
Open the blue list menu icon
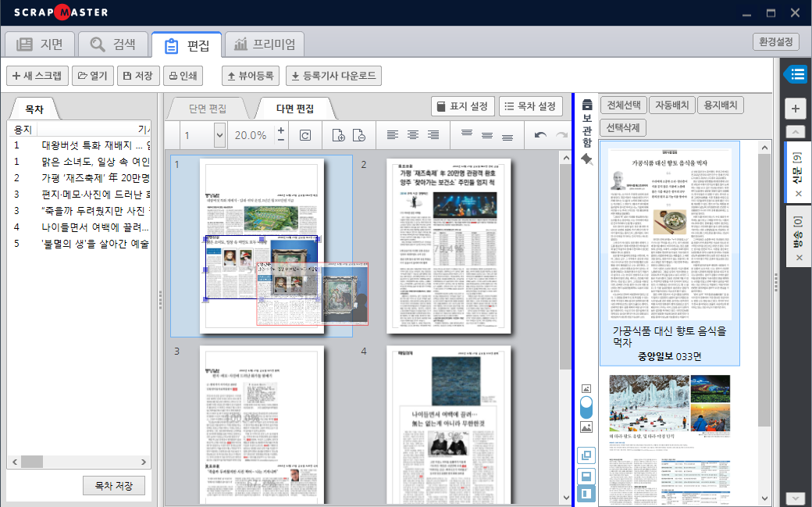point(796,75)
